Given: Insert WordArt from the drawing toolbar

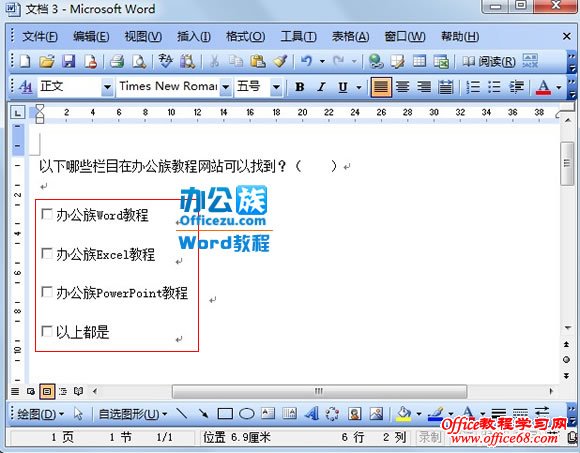Looking at the screenshot, I should pos(311,413).
